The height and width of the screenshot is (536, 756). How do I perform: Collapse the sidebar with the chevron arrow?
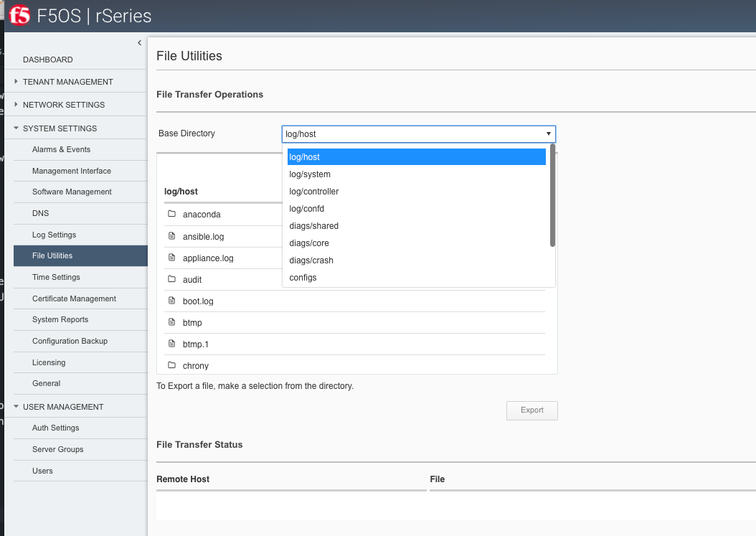coord(139,43)
